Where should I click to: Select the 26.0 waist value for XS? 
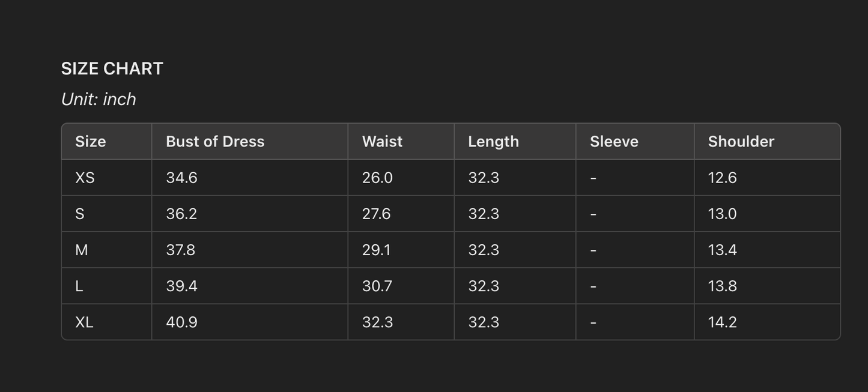[x=377, y=178]
